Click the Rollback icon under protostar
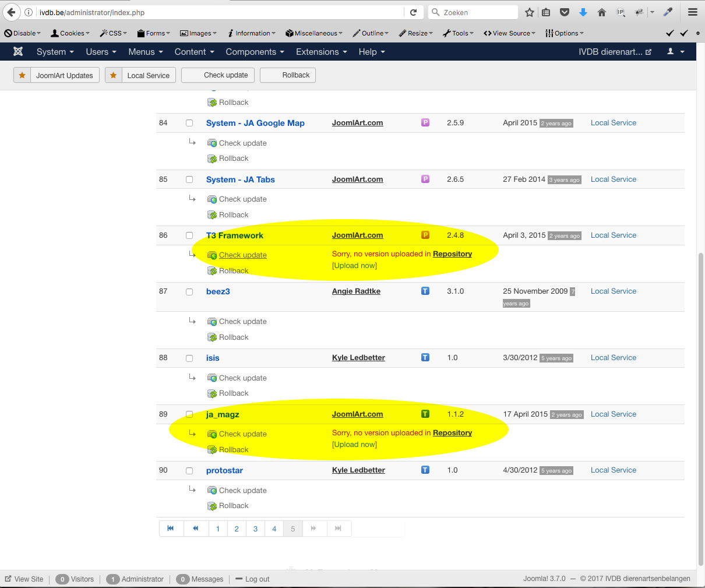Screen dimensions: 705x588 tap(211, 506)
